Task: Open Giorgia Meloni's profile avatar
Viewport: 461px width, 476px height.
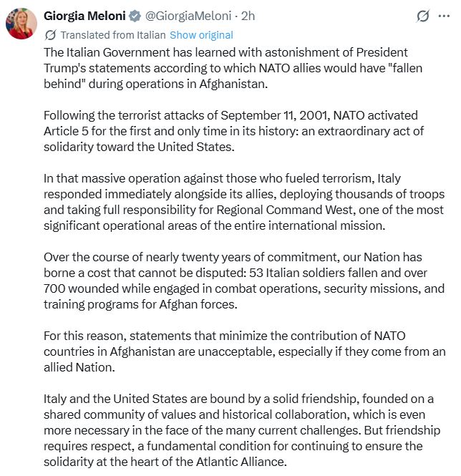Action: tap(21, 24)
